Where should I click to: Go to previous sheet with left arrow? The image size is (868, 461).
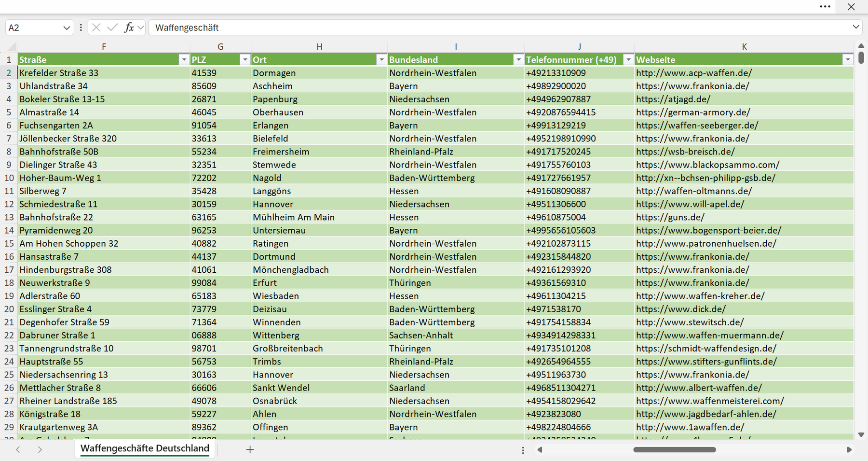[18, 449]
